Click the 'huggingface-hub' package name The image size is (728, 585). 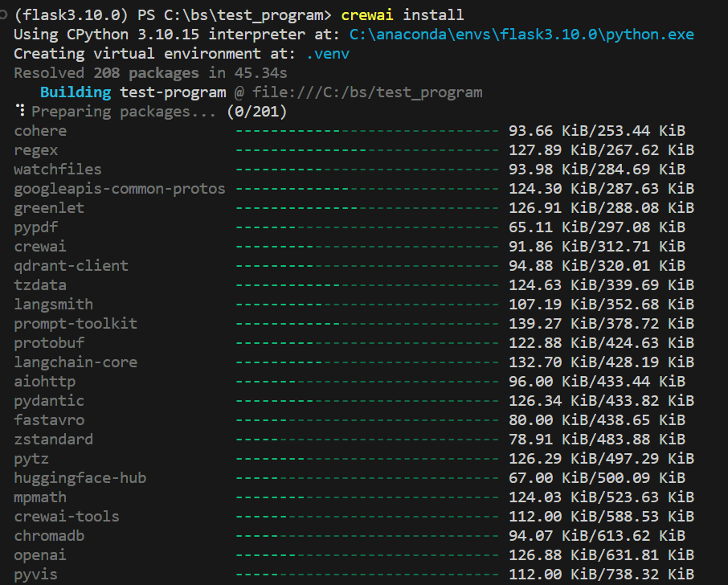[80, 478]
